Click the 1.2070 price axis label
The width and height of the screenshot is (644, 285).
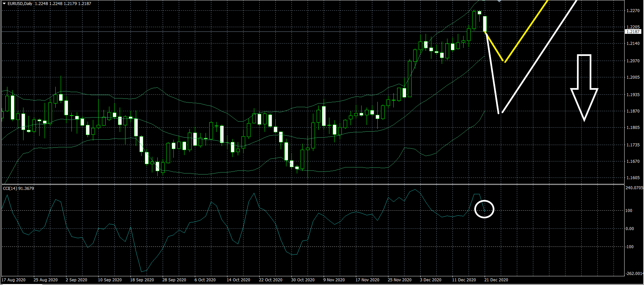point(633,61)
